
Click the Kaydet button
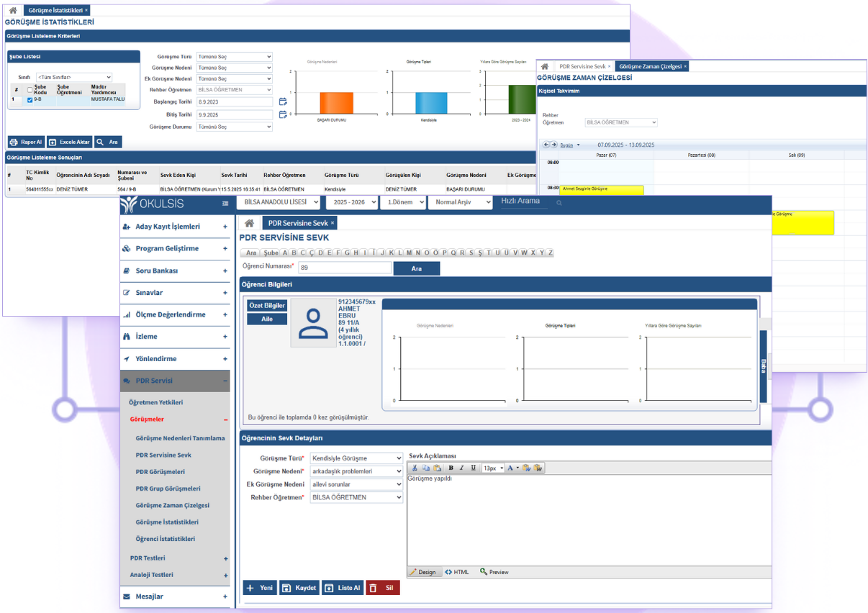click(299, 588)
